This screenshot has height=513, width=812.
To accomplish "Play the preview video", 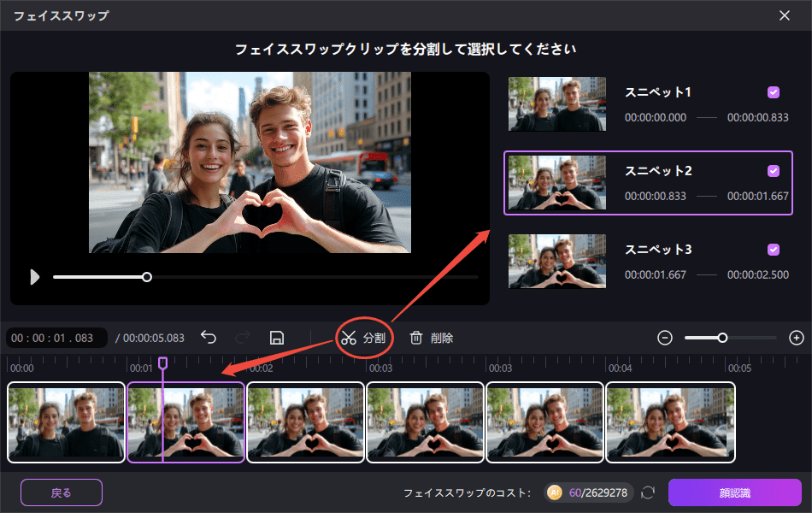I will click(34, 277).
